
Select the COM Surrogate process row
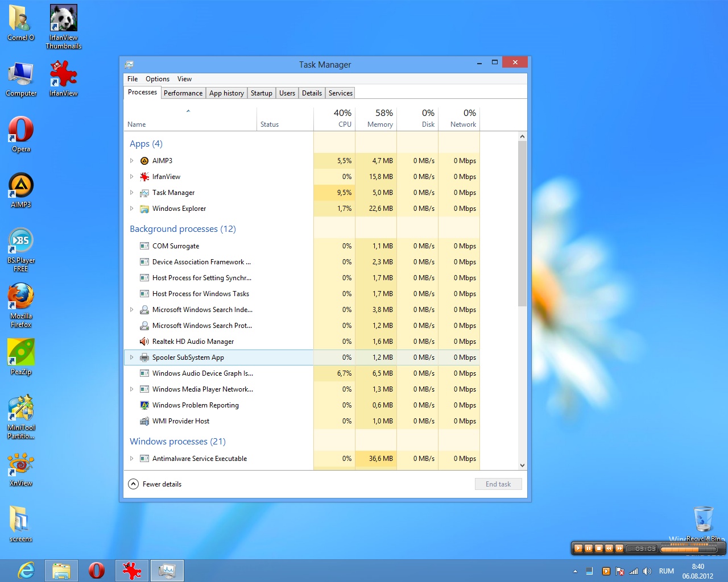[x=301, y=246]
